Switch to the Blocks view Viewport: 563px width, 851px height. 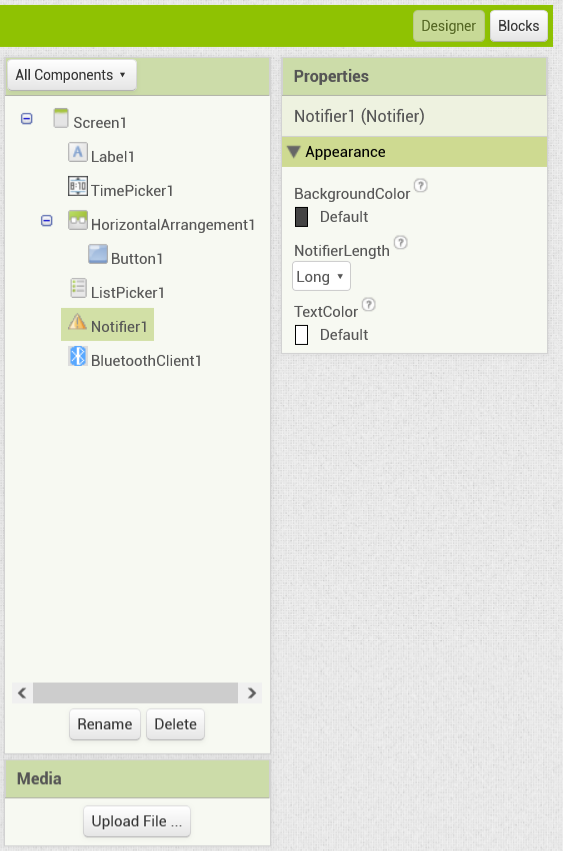pos(518,26)
